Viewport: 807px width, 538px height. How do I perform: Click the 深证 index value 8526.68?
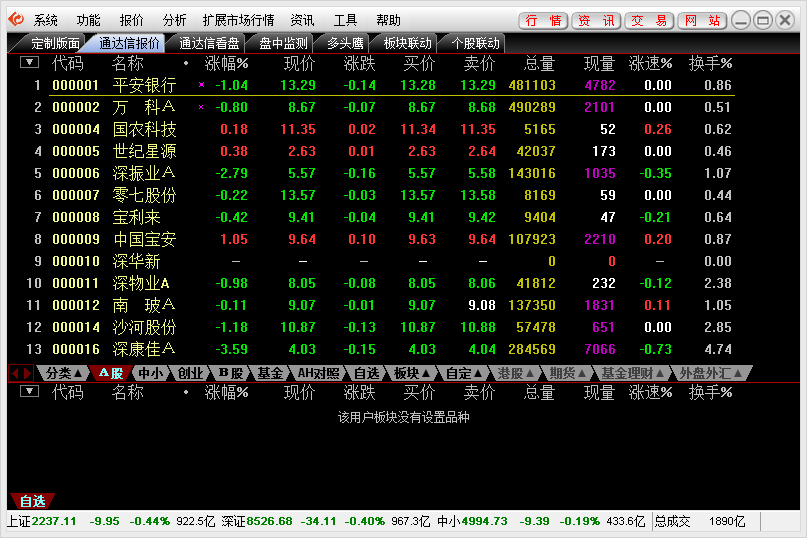[x=269, y=521]
